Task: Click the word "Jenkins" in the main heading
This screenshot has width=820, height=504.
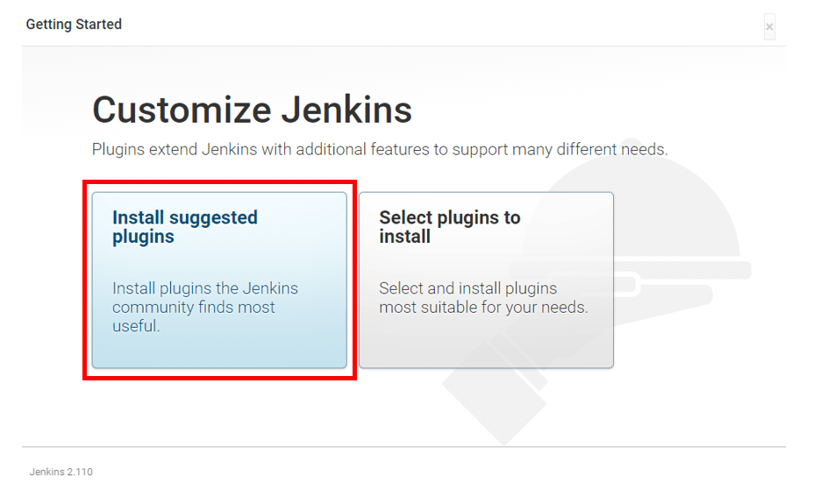Action: tap(346, 110)
